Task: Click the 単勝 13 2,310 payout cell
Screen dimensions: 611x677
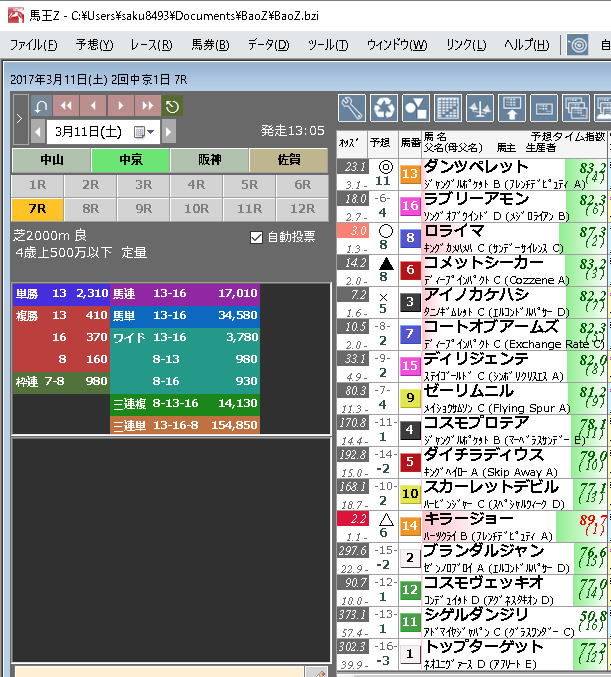Action: pos(61,294)
